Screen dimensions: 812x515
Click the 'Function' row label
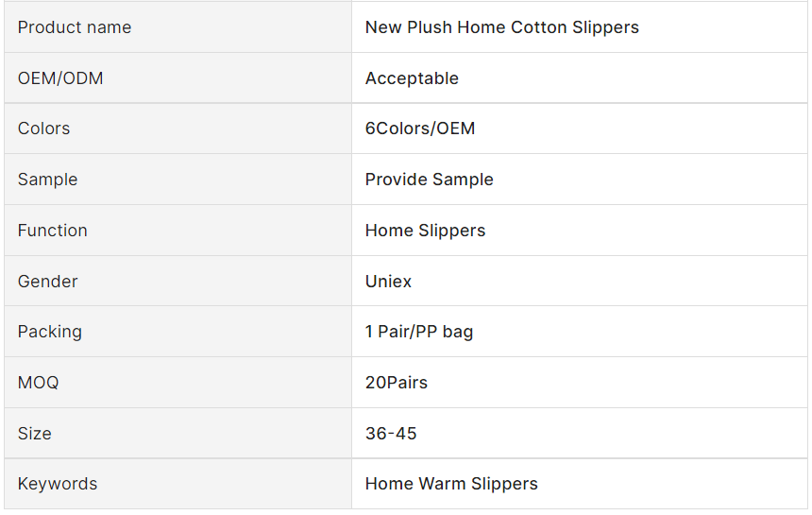[x=53, y=231]
